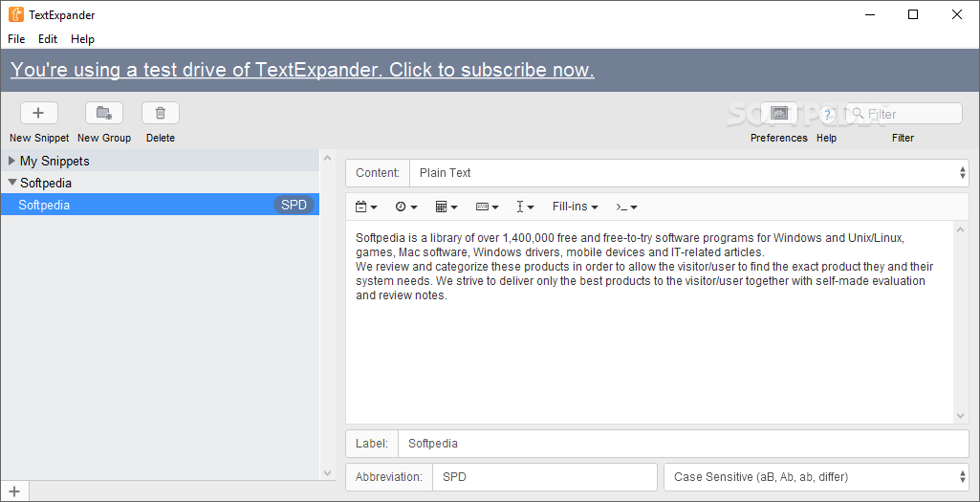Click the content editor scroll down arrow
This screenshot has height=502, width=980.
pyautogui.click(x=961, y=415)
